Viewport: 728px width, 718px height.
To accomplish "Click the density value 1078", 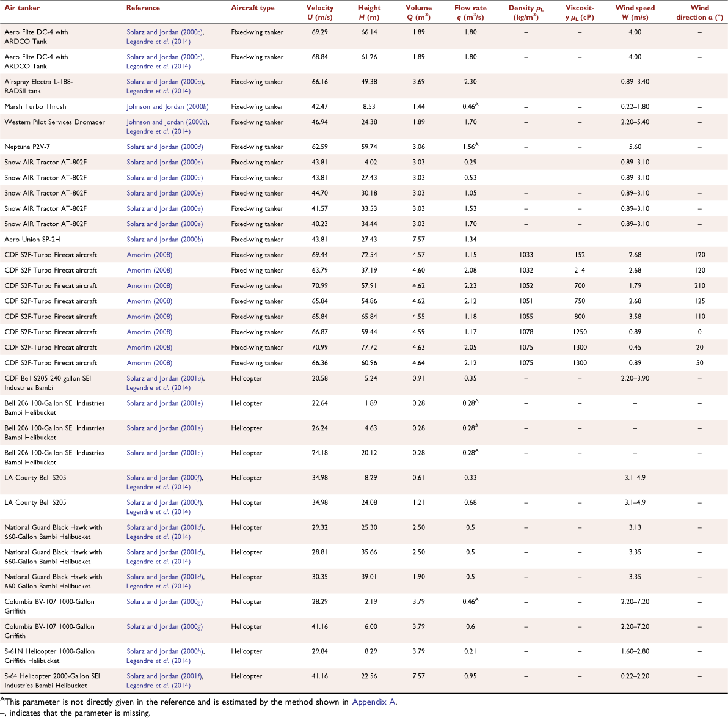I will (526, 332).
